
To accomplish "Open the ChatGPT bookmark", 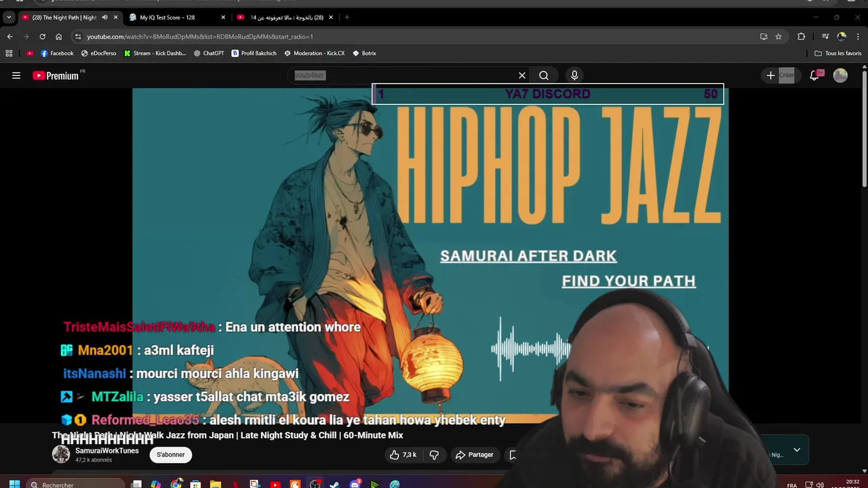I will tap(208, 53).
